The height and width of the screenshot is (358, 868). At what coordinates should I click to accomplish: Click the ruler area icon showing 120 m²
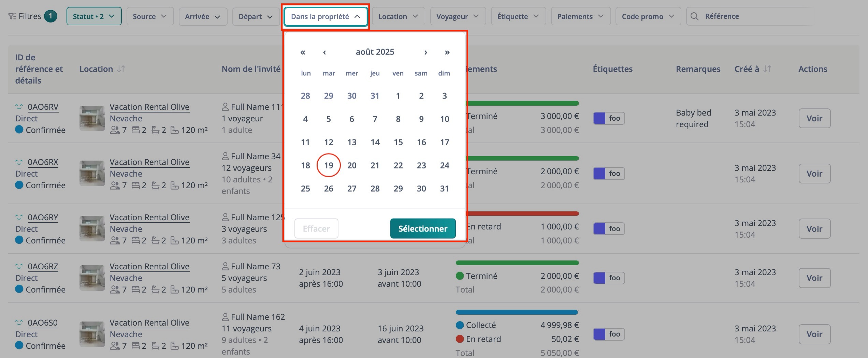click(175, 130)
